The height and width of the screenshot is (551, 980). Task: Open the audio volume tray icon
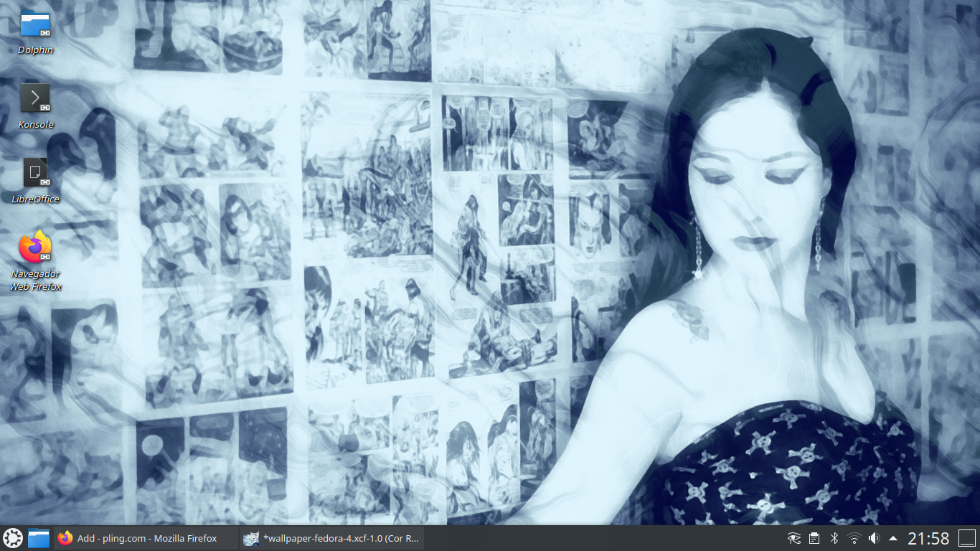(874, 538)
